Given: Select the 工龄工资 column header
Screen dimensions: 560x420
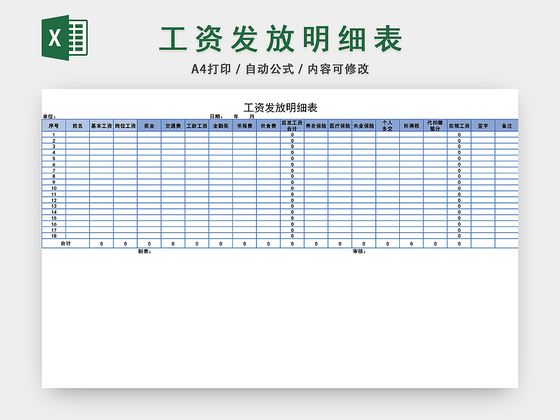Looking at the screenshot, I should tap(197, 126).
